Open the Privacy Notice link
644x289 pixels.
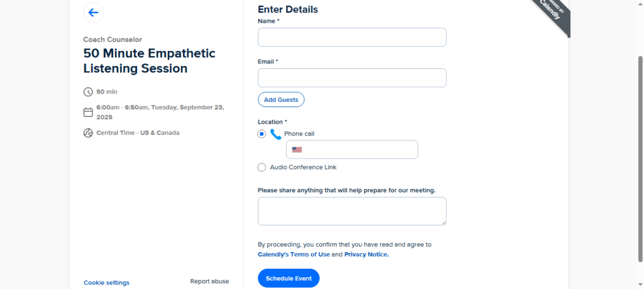click(x=367, y=254)
